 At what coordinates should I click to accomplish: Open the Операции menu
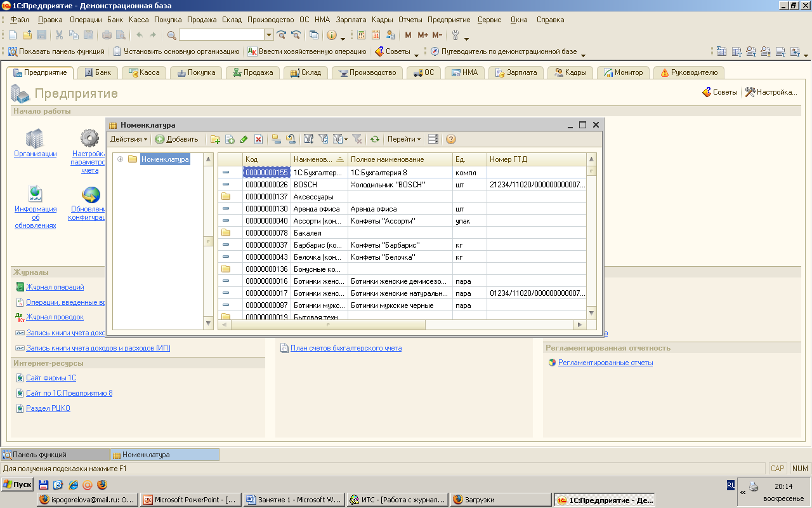pyautogui.click(x=86, y=20)
